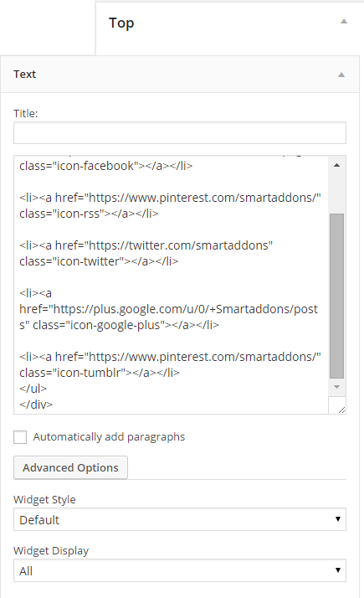The image size is (364, 598).
Task: Click scrollbar down arrow in textarea
Action: pyautogui.click(x=336, y=387)
